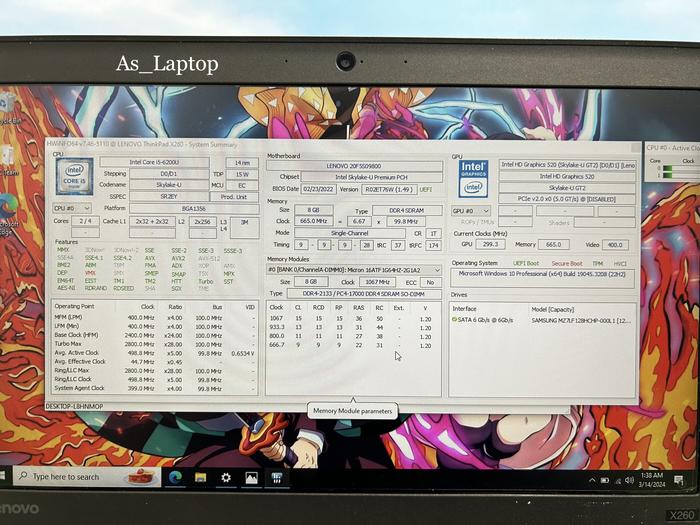
Task: Click the HWiNFO taskbar icon
Action: (x=276, y=477)
